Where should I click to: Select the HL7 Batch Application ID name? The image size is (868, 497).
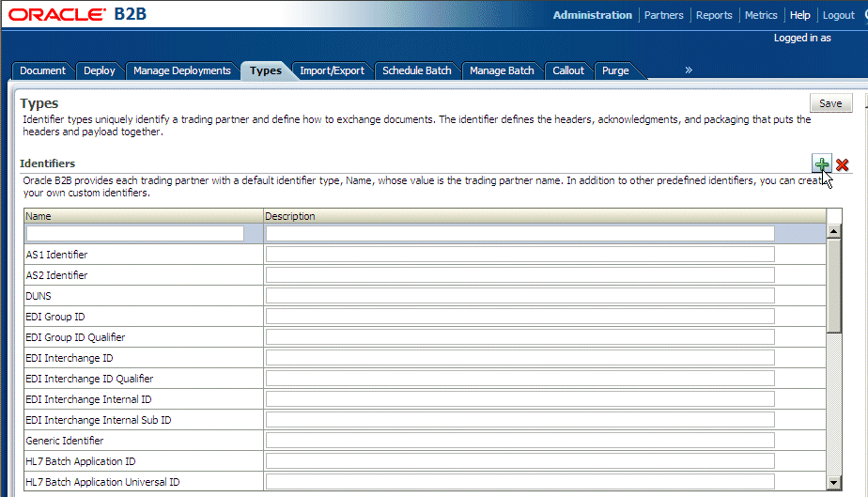pos(80,461)
